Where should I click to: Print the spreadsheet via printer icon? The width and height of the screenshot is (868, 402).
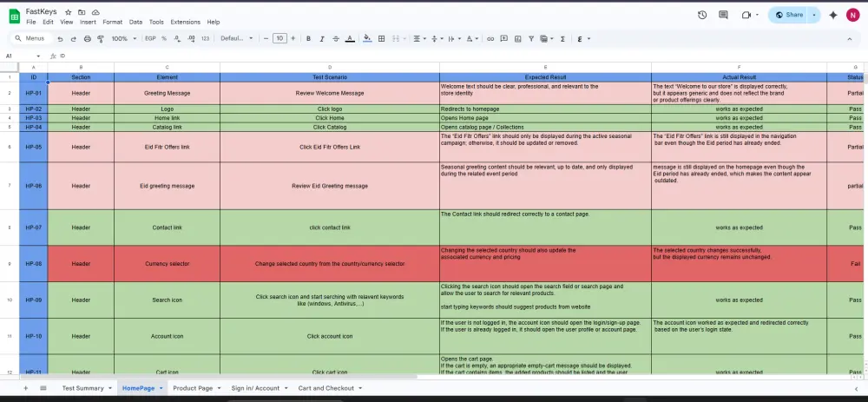[x=87, y=39]
